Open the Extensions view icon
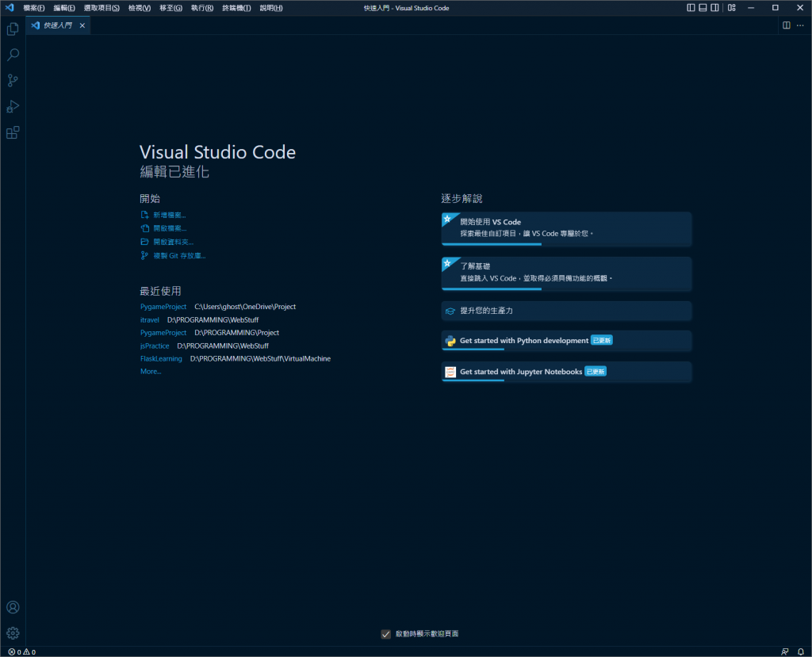This screenshot has height=657, width=812. pyautogui.click(x=13, y=132)
